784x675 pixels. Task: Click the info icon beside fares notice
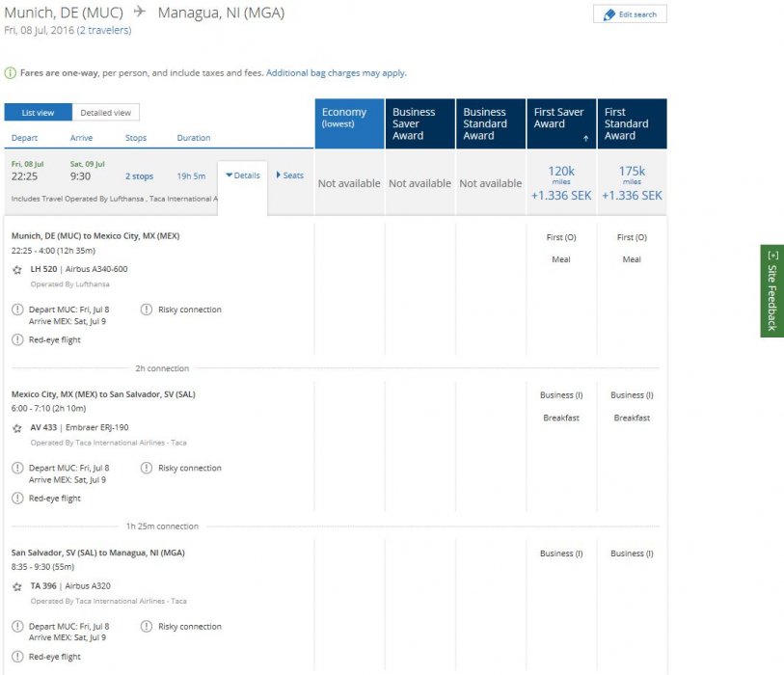(x=11, y=73)
